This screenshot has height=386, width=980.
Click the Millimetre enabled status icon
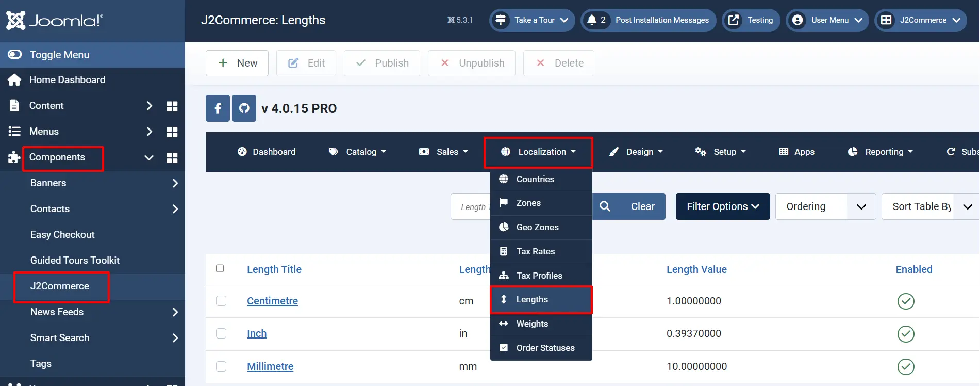click(906, 367)
